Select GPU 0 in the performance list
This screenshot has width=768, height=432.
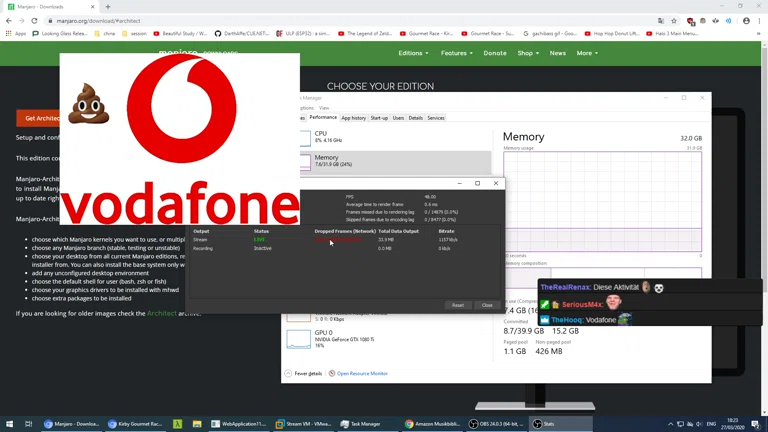[x=330, y=339]
